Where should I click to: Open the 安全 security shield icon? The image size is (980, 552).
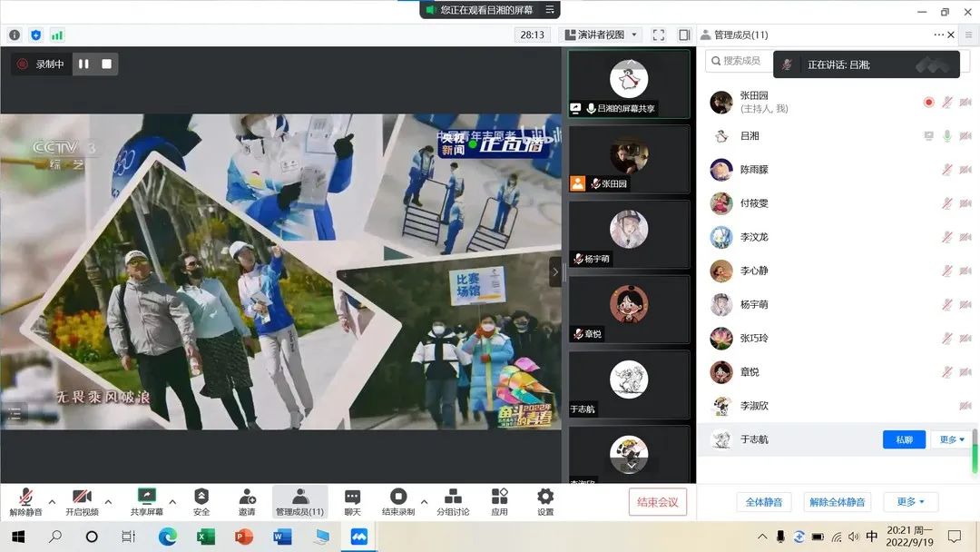201,501
